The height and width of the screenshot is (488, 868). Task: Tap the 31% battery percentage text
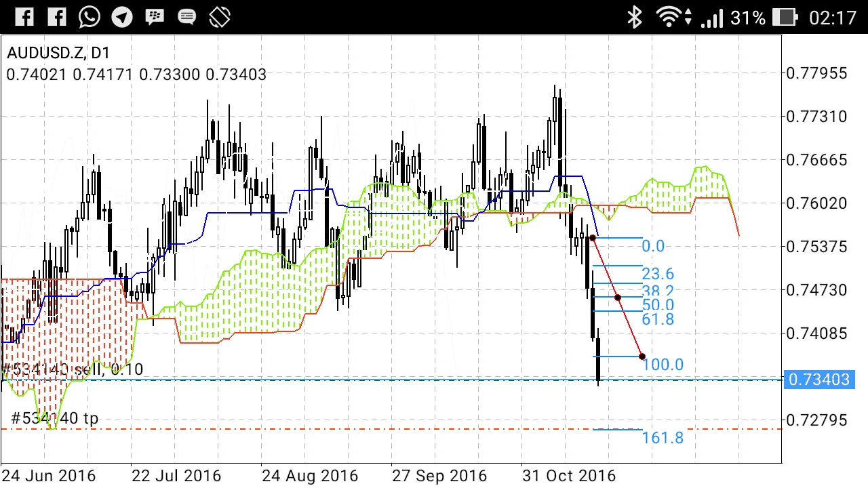tap(748, 18)
